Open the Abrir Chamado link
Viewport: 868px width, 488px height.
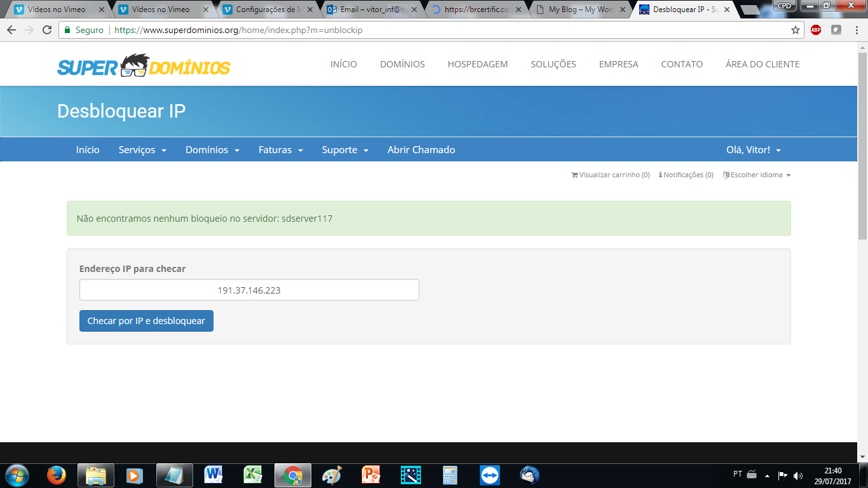421,150
